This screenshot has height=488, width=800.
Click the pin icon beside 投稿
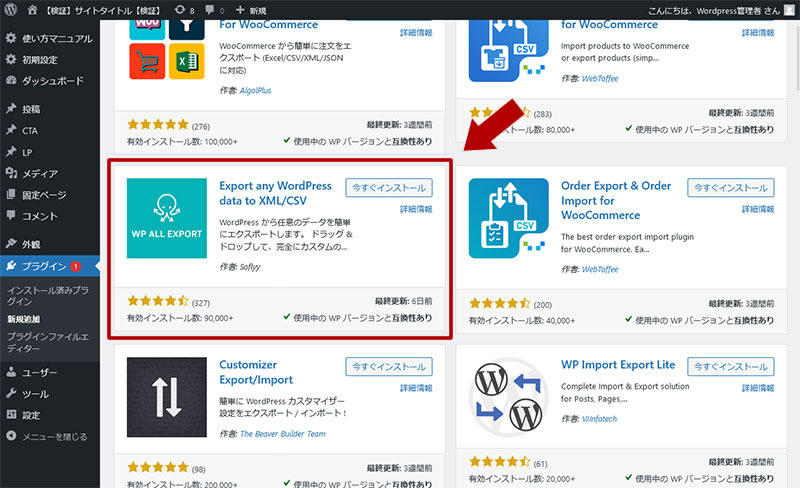[x=11, y=108]
